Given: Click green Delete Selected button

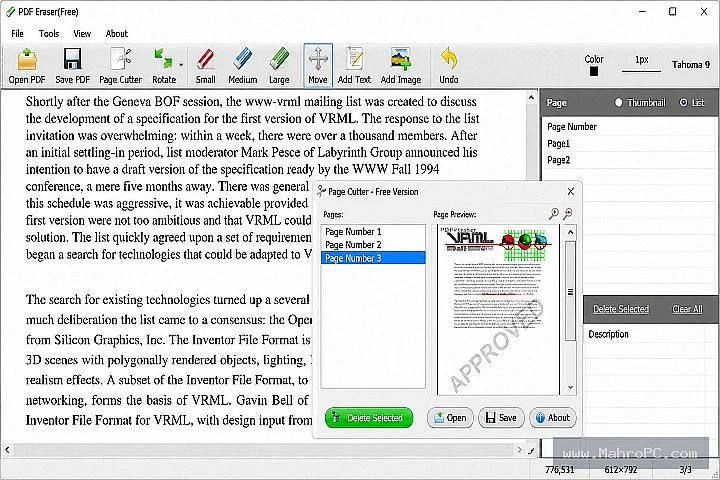Looking at the screenshot, I should 369,418.
